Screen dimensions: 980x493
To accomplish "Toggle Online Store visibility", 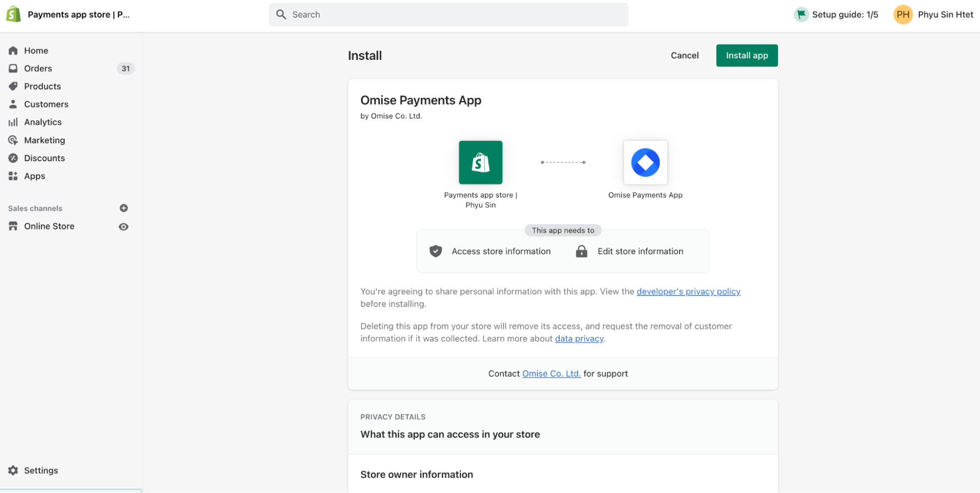I will [x=124, y=226].
